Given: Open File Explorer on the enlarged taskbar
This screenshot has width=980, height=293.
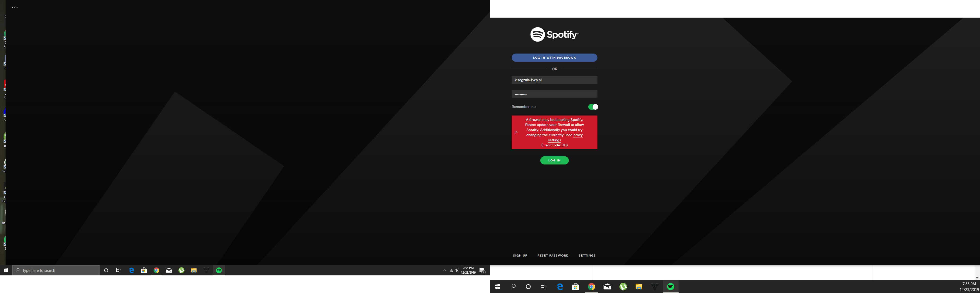Looking at the screenshot, I should coord(639,287).
